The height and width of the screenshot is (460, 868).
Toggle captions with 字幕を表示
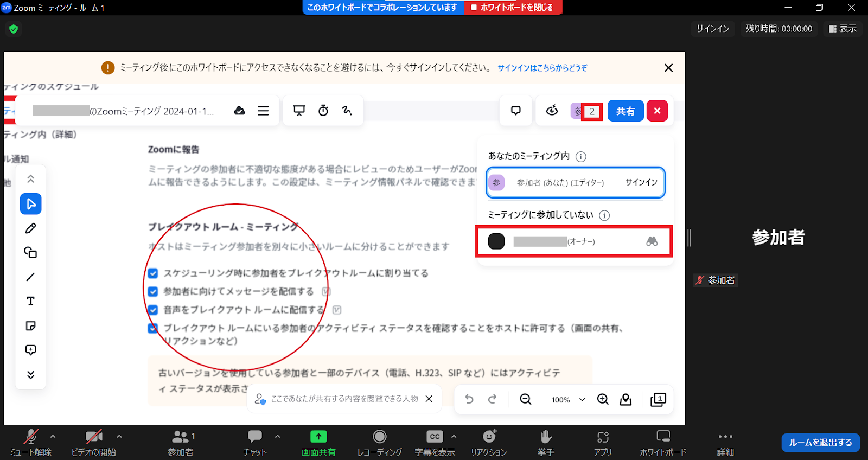tap(435, 442)
